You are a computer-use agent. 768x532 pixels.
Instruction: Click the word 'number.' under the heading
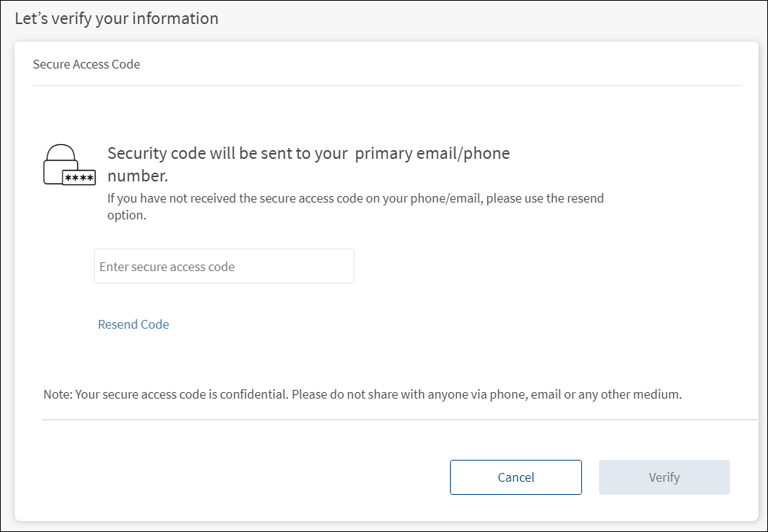138,176
